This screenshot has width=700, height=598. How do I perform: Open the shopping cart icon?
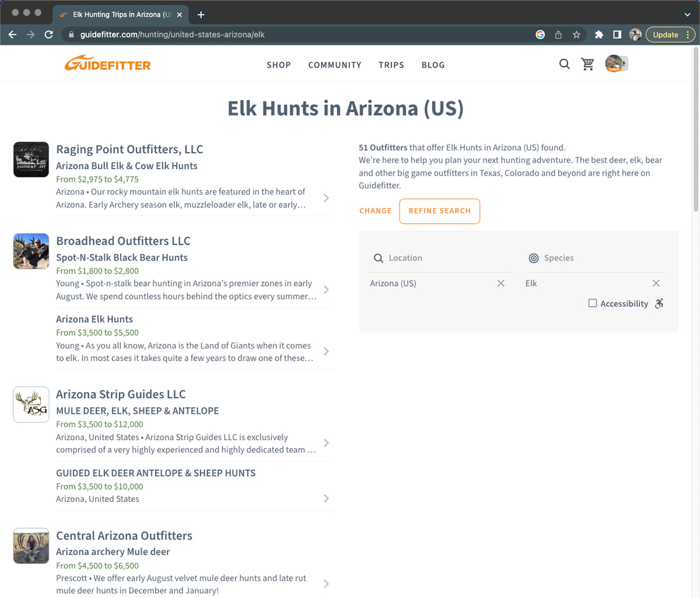click(x=588, y=64)
